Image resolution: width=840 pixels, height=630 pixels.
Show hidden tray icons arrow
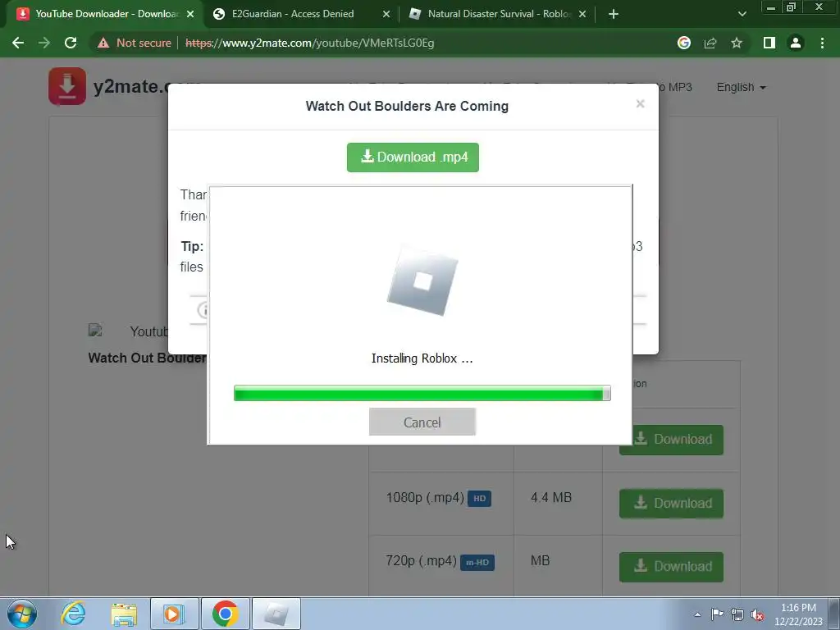pos(697,614)
